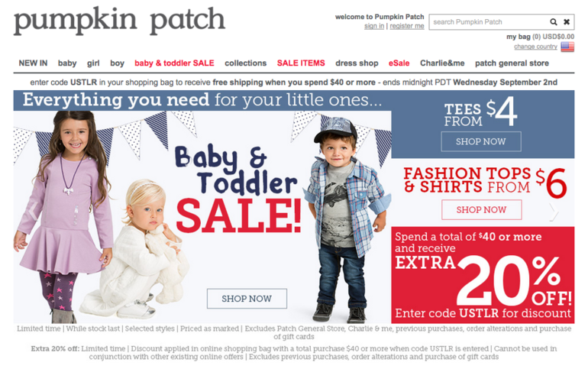The height and width of the screenshot is (369, 588).
Task: Select baby & toddler SALE menu
Action: click(x=174, y=63)
